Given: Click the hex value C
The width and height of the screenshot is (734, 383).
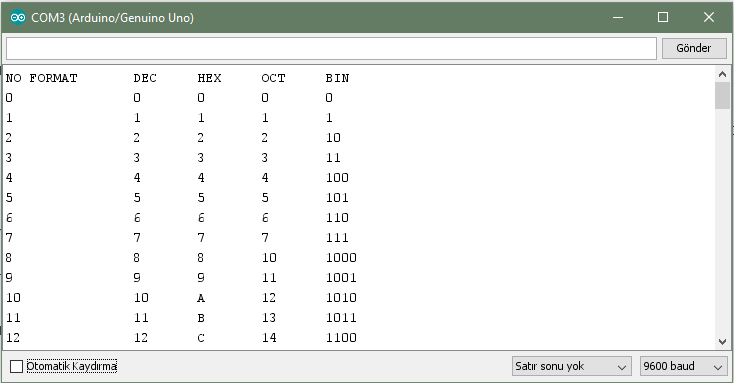Looking at the screenshot, I should click(x=201, y=338).
